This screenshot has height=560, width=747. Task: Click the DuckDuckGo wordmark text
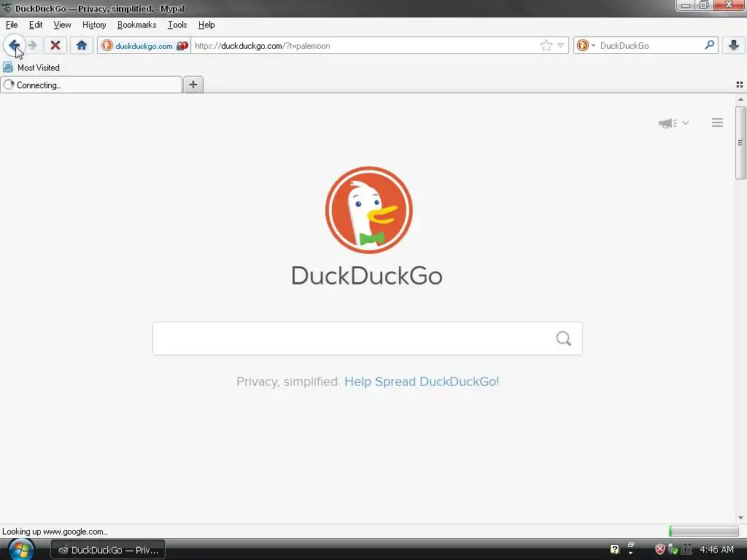(367, 276)
